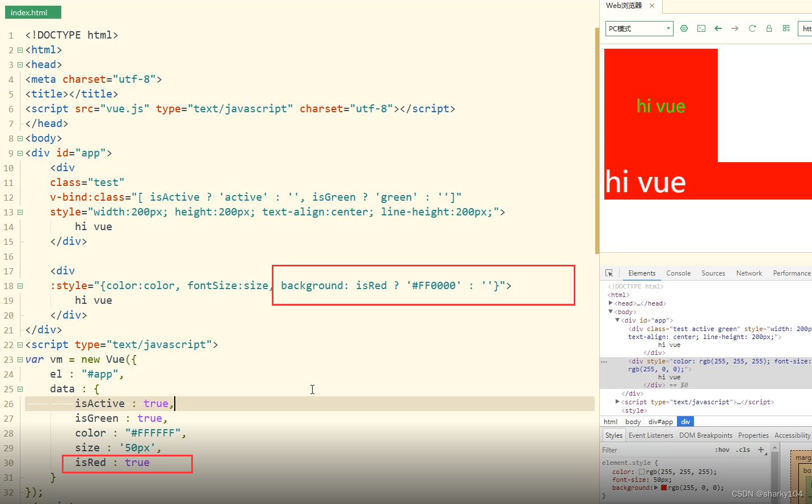Open the Console DevTools tab
Viewport: 812px width, 504px height.
point(678,273)
